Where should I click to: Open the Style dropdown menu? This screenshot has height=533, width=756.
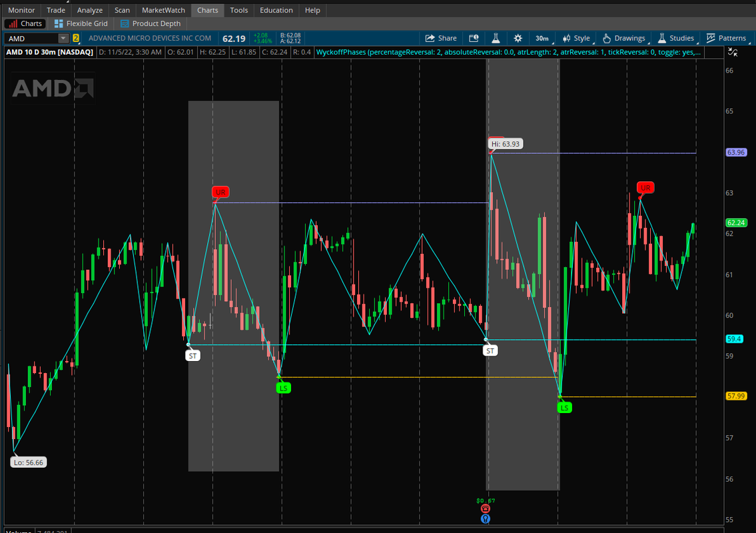tap(577, 38)
